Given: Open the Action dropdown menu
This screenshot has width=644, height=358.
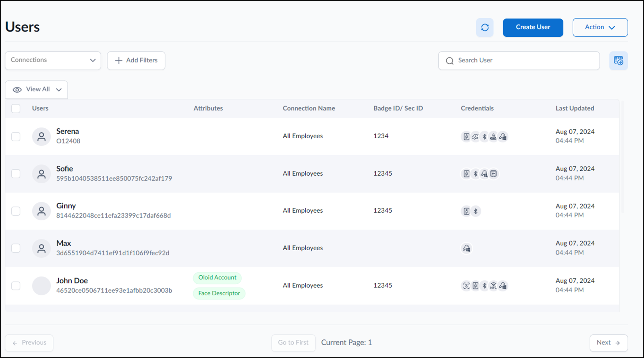Looking at the screenshot, I should point(600,27).
